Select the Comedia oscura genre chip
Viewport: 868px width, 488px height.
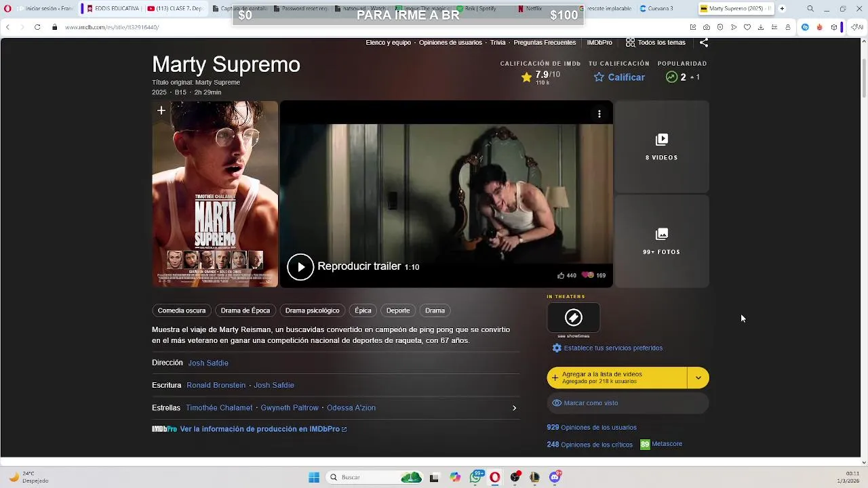(x=182, y=310)
